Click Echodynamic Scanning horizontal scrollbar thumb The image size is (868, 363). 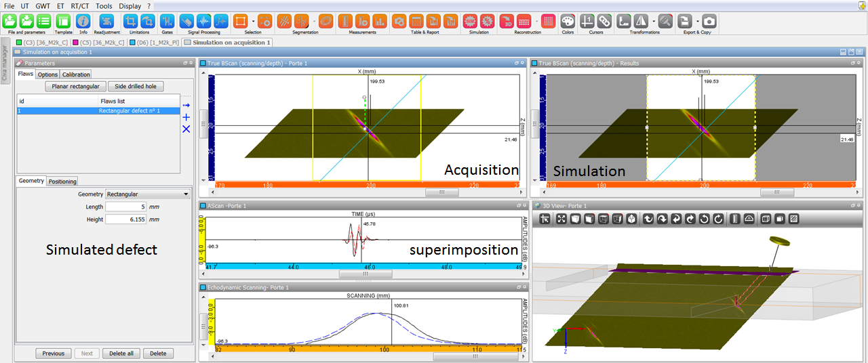coord(475,356)
